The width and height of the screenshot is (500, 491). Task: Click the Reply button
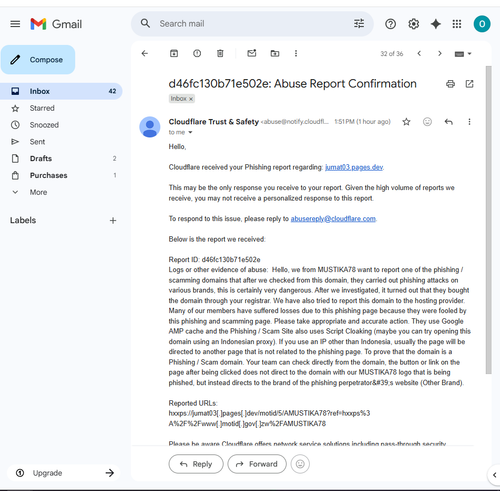point(196,464)
